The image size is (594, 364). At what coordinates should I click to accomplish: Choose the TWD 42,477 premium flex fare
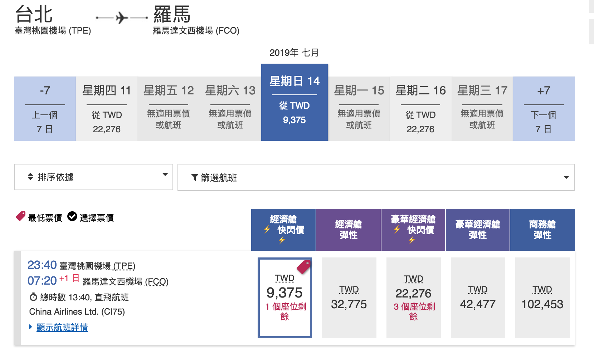point(478,298)
